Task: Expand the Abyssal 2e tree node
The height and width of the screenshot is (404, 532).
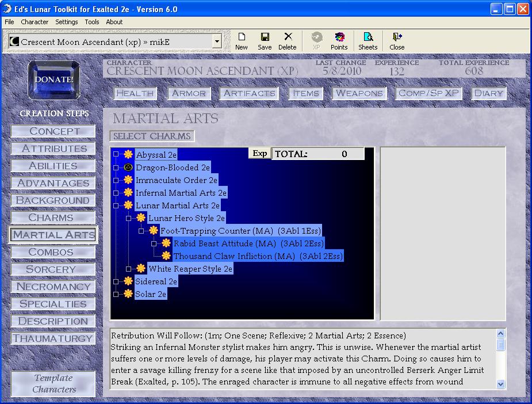Action: [x=116, y=154]
